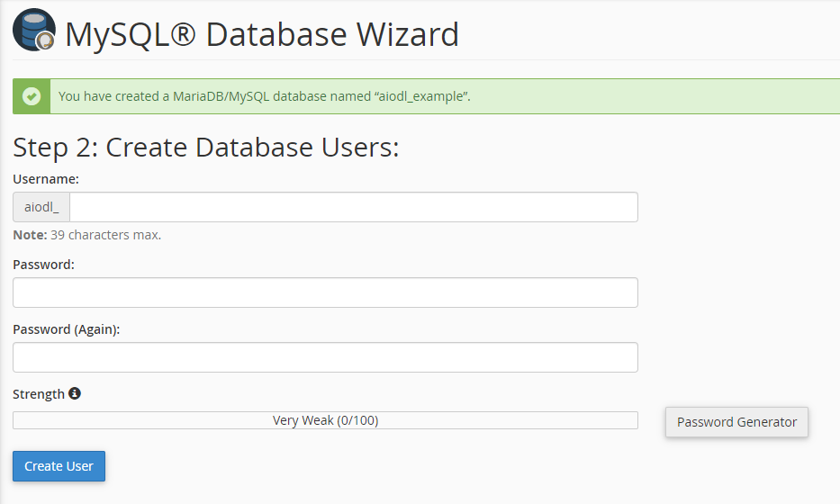This screenshot has width=840, height=504.
Task: Click the MySQL® Database Wizard heading
Action: [262, 34]
